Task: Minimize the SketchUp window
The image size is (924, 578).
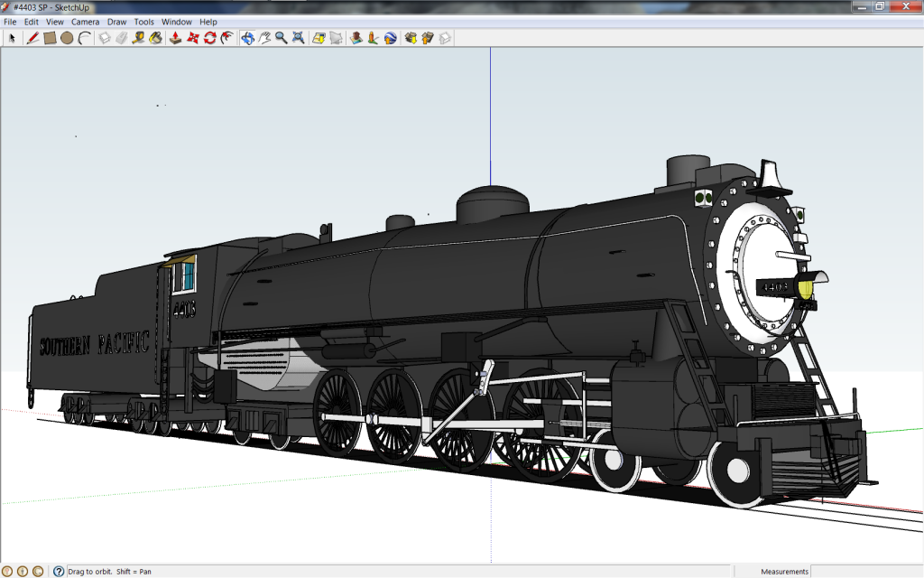Action: click(862, 6)
